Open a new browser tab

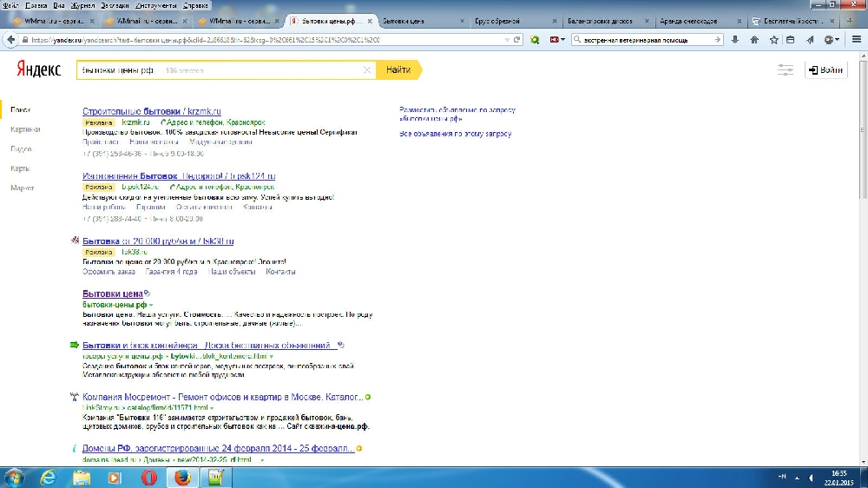pos(850,21)
